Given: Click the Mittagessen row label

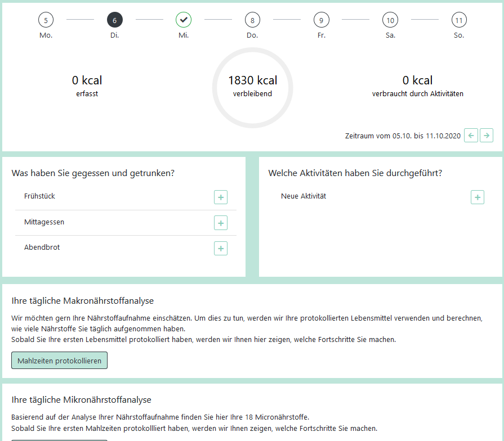Looking at the screenshot, I should pyautogui.click(x=44, y=222).
